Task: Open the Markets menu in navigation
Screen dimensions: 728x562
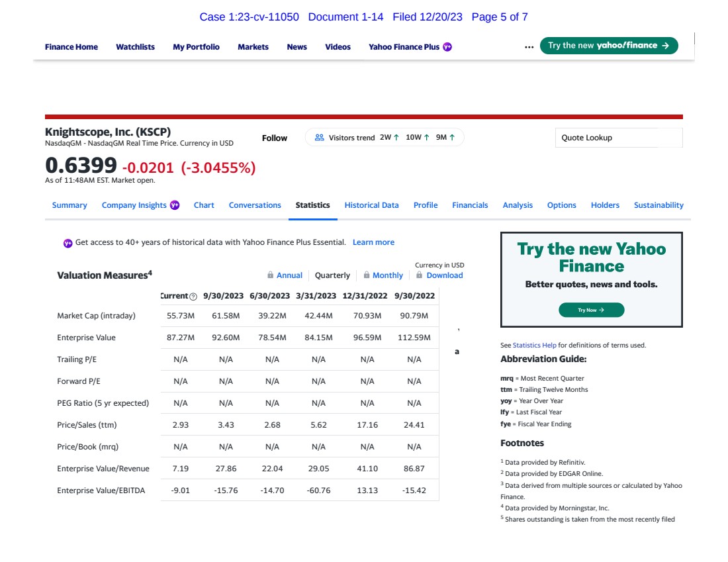Action: pos(253,47)
